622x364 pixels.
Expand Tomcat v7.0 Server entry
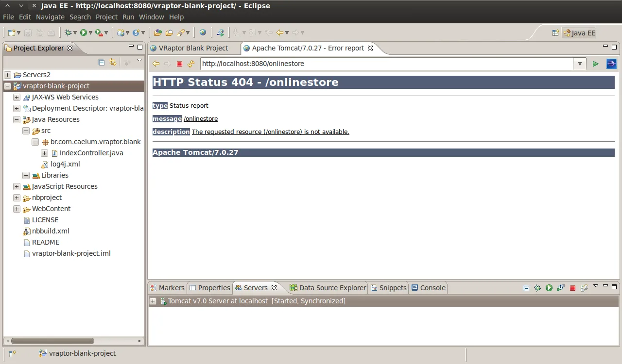pos(153,301)
